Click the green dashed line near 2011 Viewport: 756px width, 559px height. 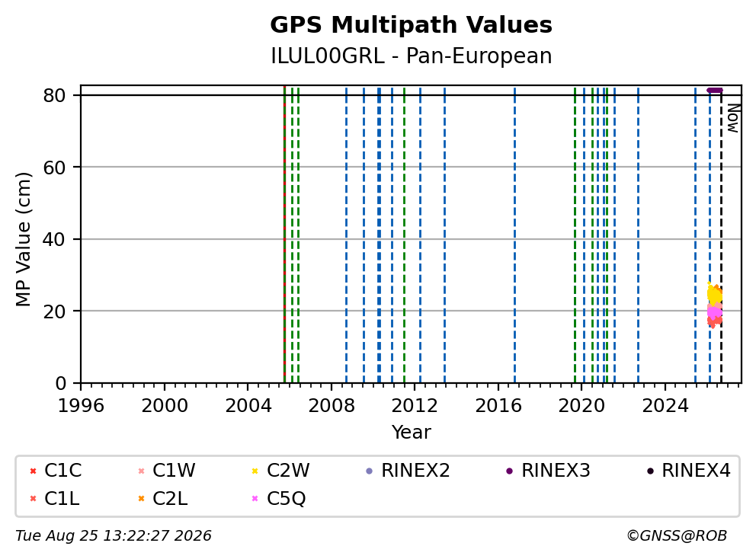pos(404,235)
